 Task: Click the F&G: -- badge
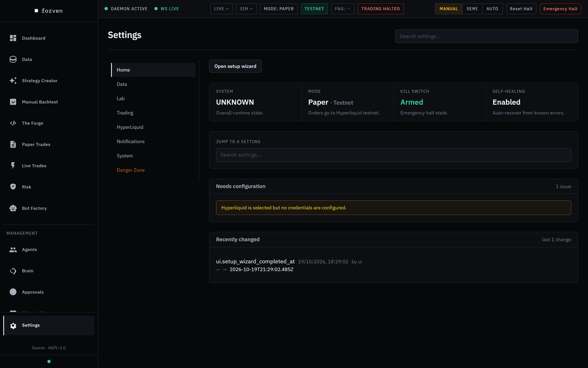343,9
